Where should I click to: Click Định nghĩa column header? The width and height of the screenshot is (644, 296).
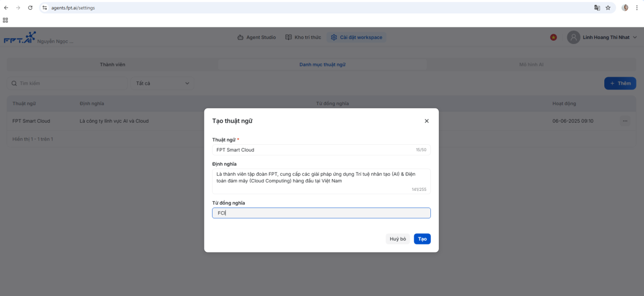92,103
